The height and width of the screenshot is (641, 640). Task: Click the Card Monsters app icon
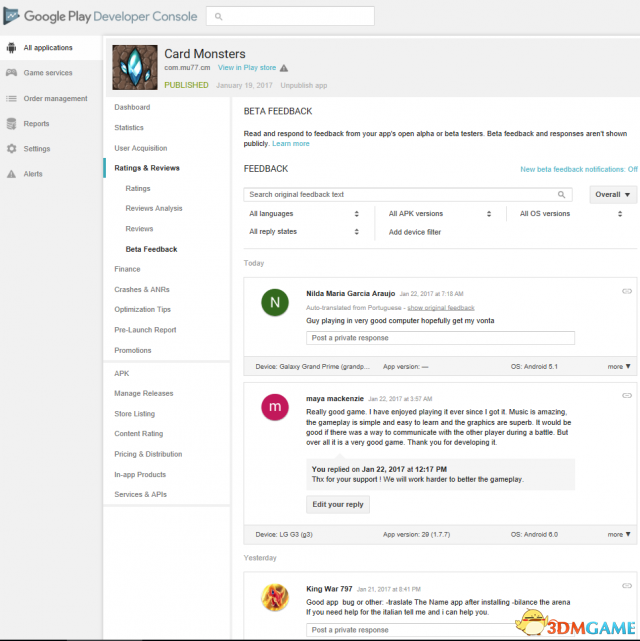click(x=133, y=68)
